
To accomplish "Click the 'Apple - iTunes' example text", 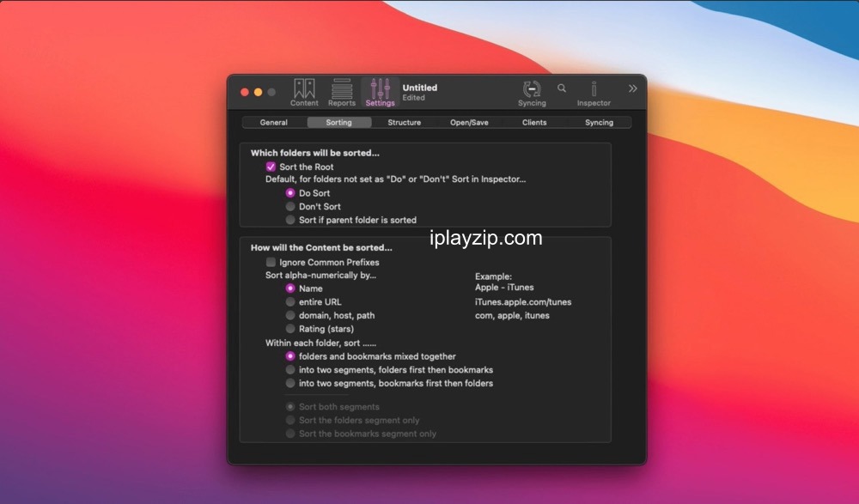I will click(504, 287).
